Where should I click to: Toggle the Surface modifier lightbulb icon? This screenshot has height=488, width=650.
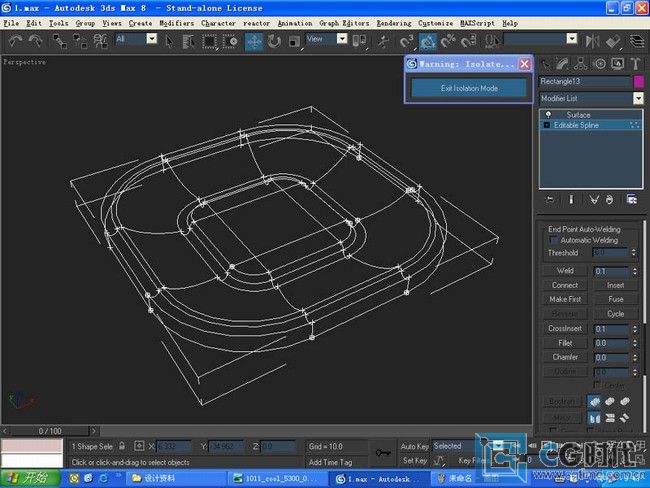point(548,115)
